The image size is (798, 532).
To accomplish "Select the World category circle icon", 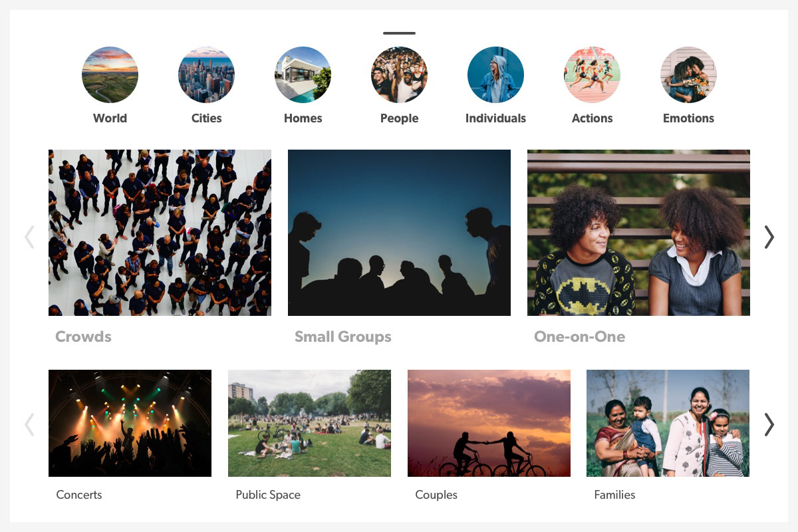I will pyautogui.click(x=110, y=74).
